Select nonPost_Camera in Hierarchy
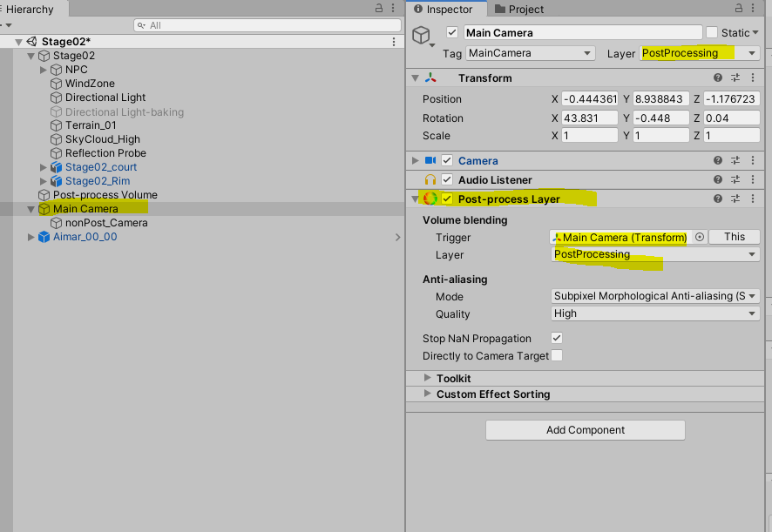 click(106, 223)
